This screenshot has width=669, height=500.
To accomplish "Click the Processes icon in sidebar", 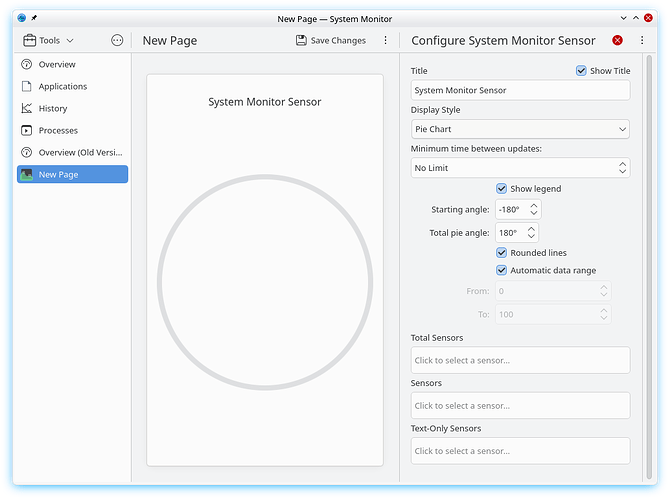I will [27, 130].
